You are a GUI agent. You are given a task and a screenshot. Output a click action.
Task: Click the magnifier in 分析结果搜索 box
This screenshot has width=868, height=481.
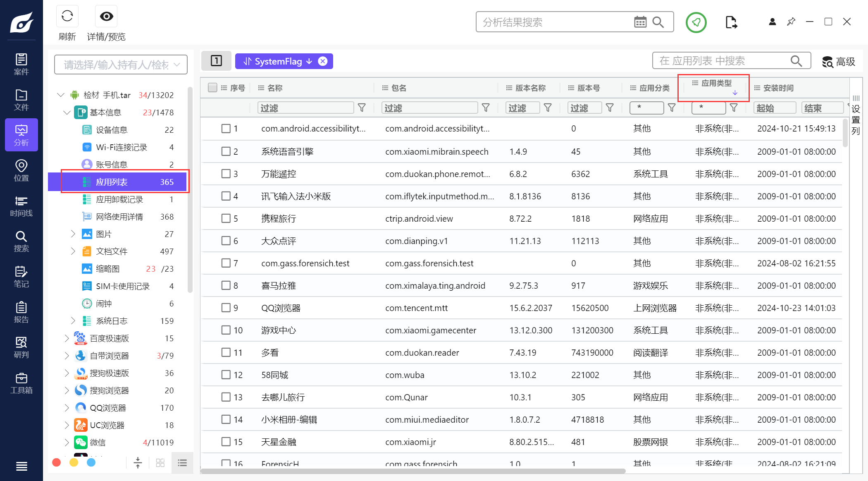click(x=658, y=22)
